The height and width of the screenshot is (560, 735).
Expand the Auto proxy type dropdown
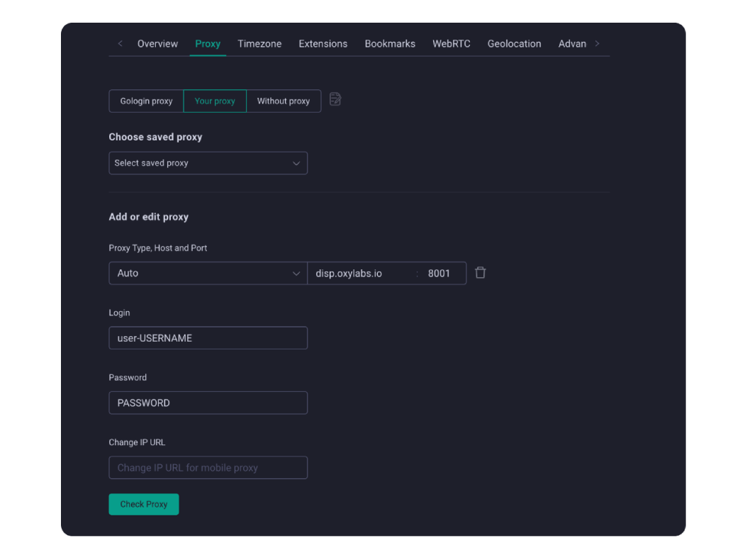(x=208, y=273)
